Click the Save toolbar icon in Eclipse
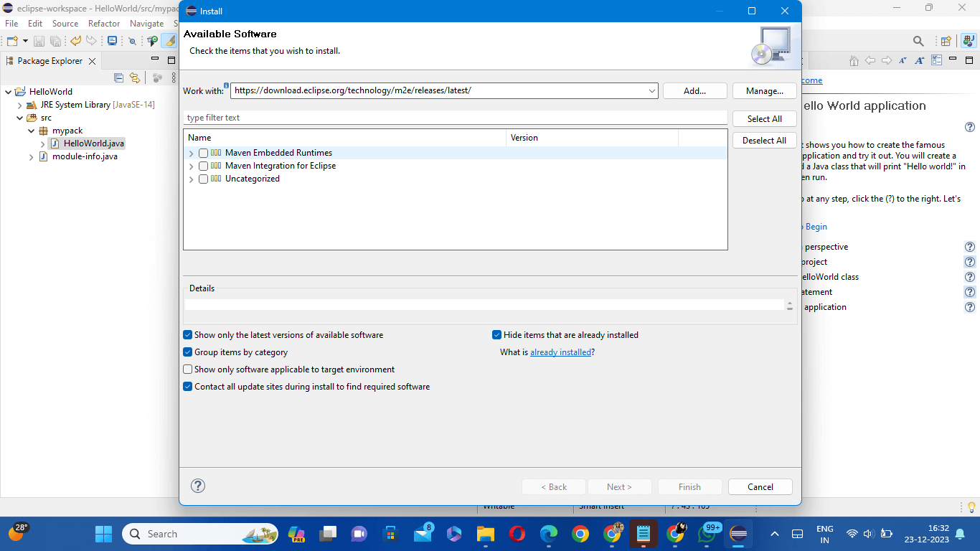The height and width of the screenshot is (551, 980). coord(39,41)
